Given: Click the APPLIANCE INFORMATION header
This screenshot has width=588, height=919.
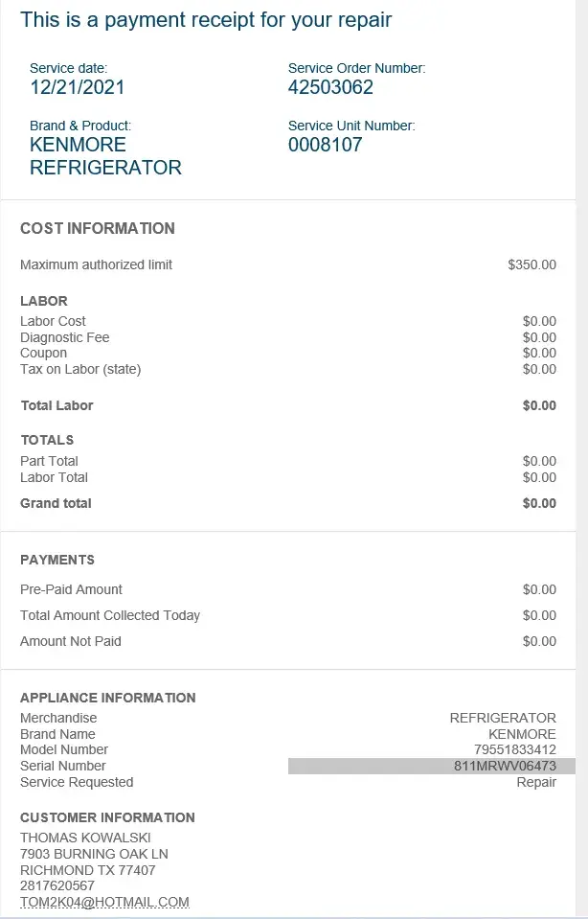Looking at the screenshot, I should (108, 698).
